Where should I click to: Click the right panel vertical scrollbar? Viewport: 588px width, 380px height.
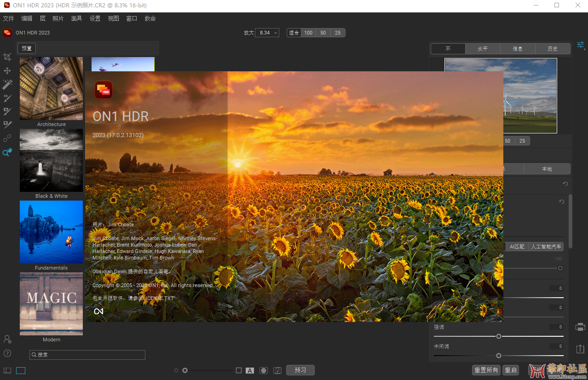point(571,221)
